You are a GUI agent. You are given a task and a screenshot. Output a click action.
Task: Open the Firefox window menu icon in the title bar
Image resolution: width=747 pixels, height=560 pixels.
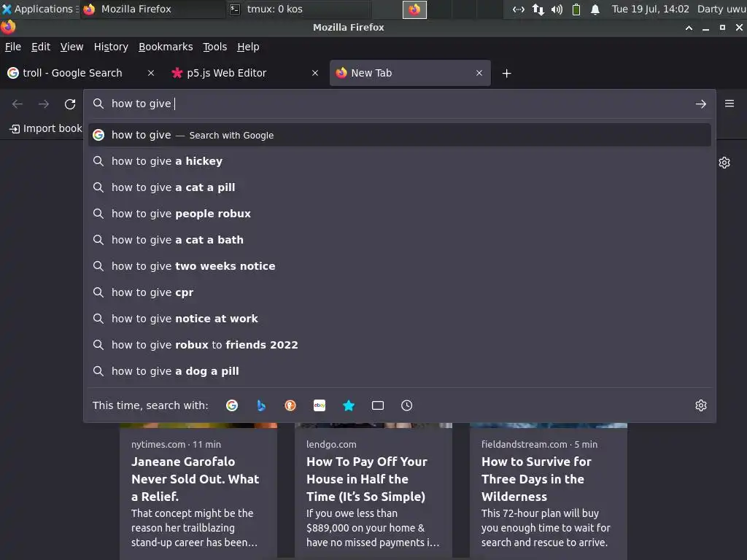(8, 27)
